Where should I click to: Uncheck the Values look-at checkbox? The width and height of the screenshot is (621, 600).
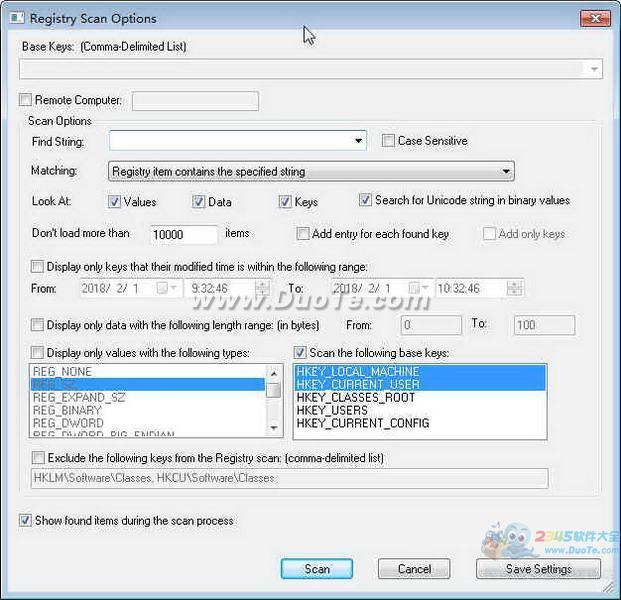pyautogui.click(x=113, y=201)
